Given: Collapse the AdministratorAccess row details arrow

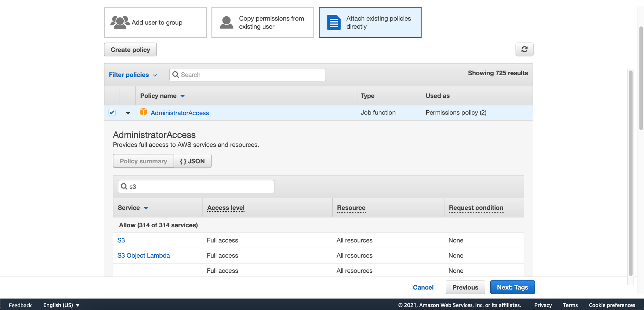Looking at the screenshot, I should (128, 113).
